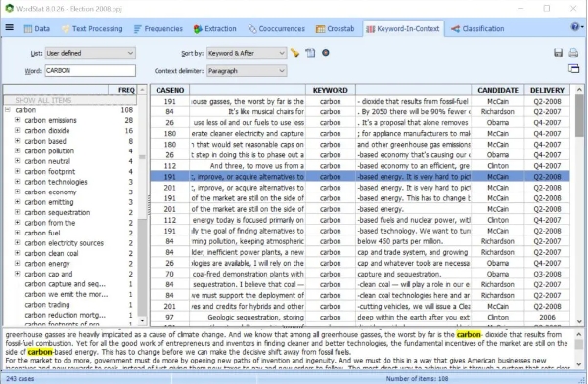Expand the carbon pollution node

[17, 150]
